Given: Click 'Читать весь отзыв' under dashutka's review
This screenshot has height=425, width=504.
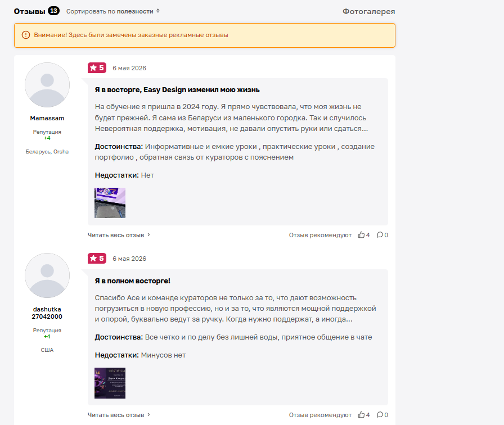Looking at the screenshot, I should [x=116, y=415].
